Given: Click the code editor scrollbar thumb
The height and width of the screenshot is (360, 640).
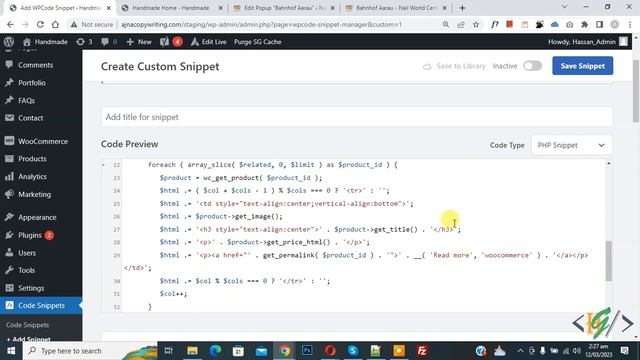Looking at the screenshot, I should 609,261.
